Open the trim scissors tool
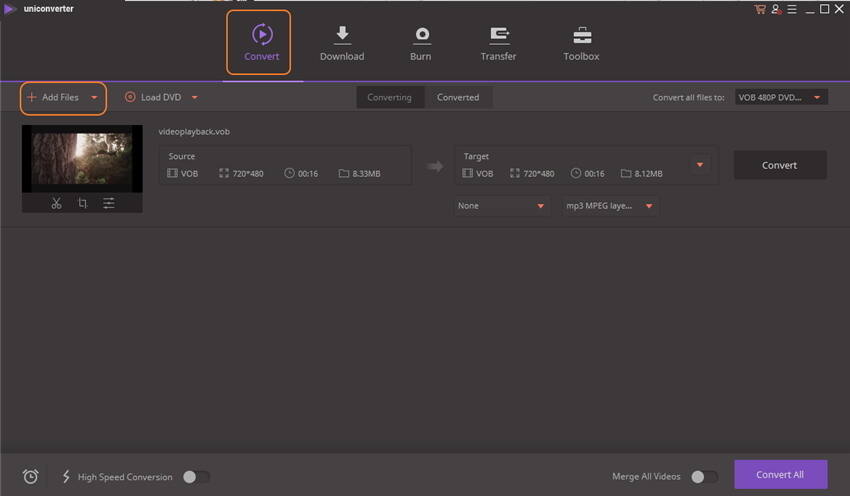Screen dimensions: 850x496 click(x=56, y=203)
